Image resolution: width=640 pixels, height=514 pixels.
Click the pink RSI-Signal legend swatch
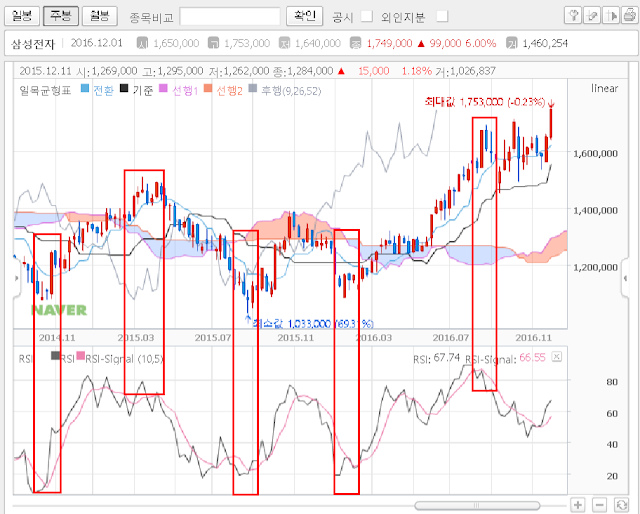[80, 356]
